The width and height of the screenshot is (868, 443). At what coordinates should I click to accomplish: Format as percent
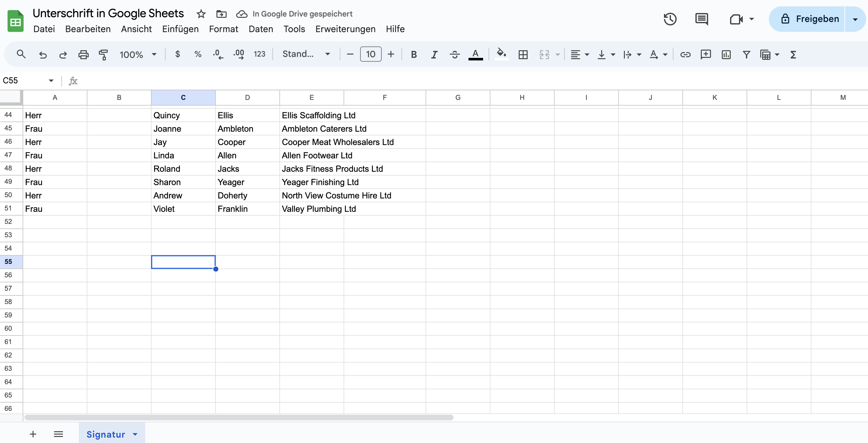(198, 54)
